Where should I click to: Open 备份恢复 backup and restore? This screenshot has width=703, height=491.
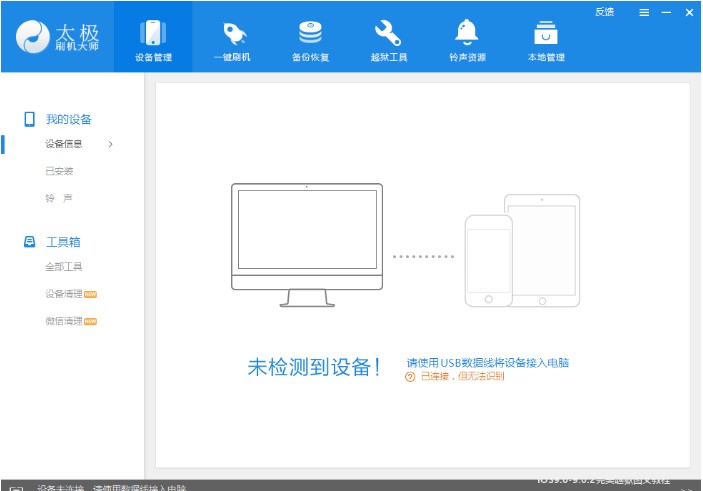point(310,34)
